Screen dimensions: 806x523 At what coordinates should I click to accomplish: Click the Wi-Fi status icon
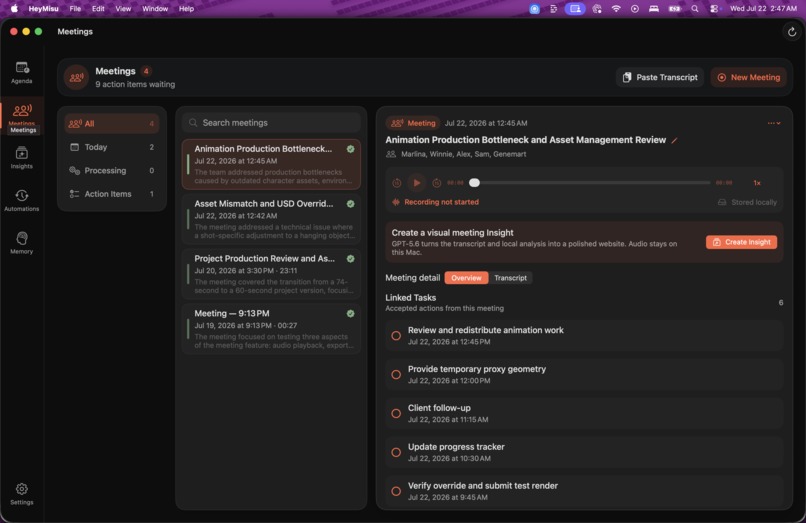tap(616, 9)
